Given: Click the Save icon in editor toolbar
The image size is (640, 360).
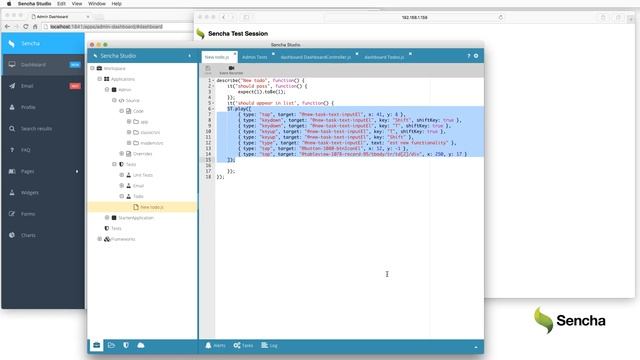Looking at the screenshot, I should click(208, 68).
